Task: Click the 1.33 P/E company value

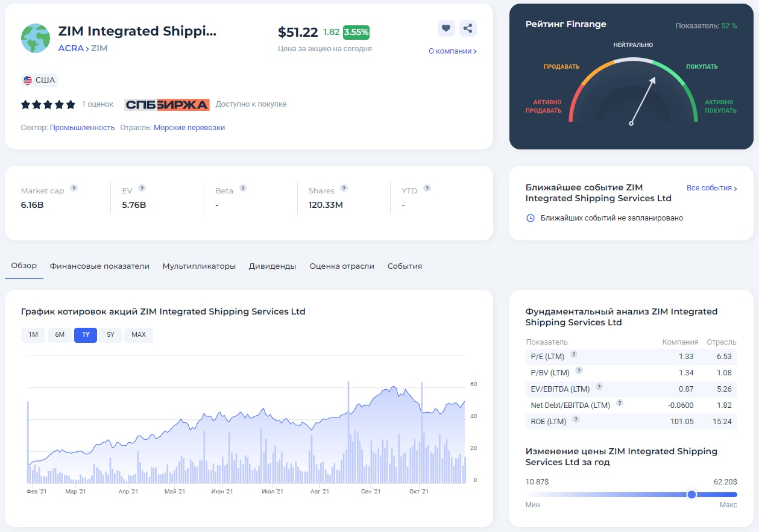Action: [x=686, y=357]
